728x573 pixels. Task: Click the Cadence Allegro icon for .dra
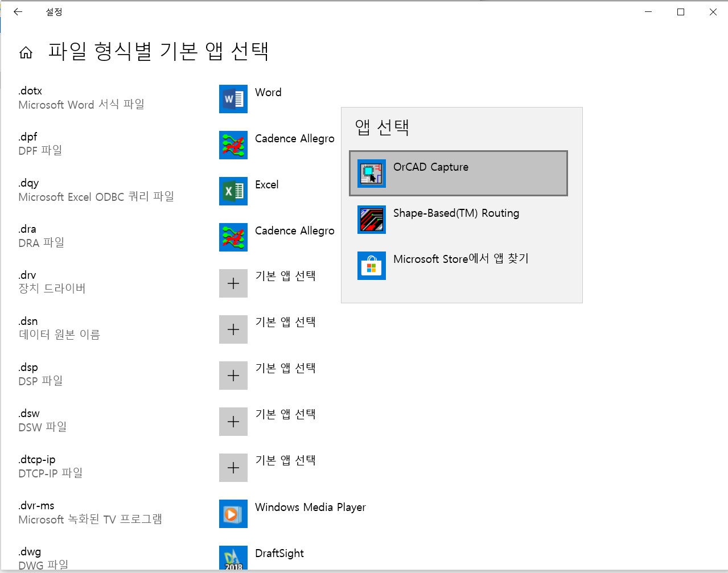(x=233, y=237)
